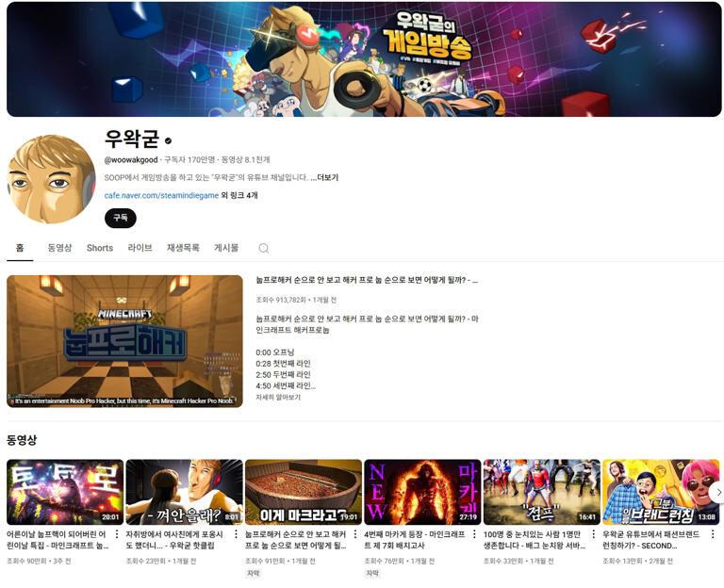Show the 외 링크 4개 additional links
This screenshot has width=724, height=588.
(239, 195)
